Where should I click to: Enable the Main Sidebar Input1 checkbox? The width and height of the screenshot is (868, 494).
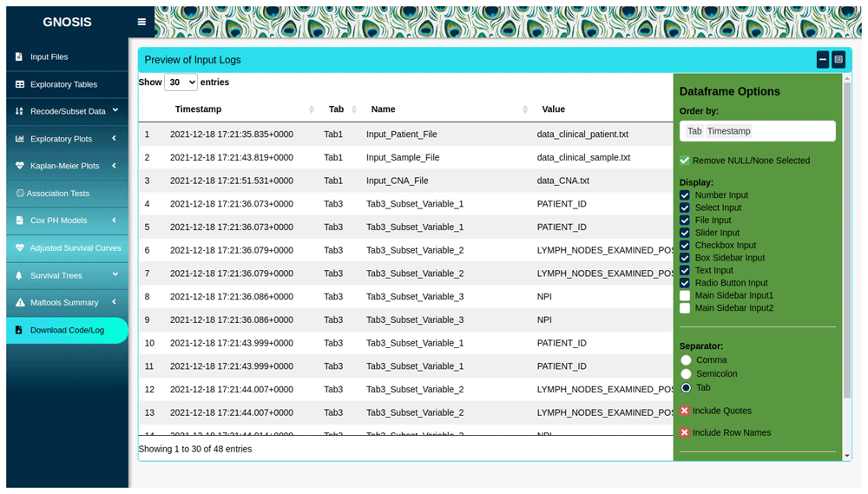[685, 296]
